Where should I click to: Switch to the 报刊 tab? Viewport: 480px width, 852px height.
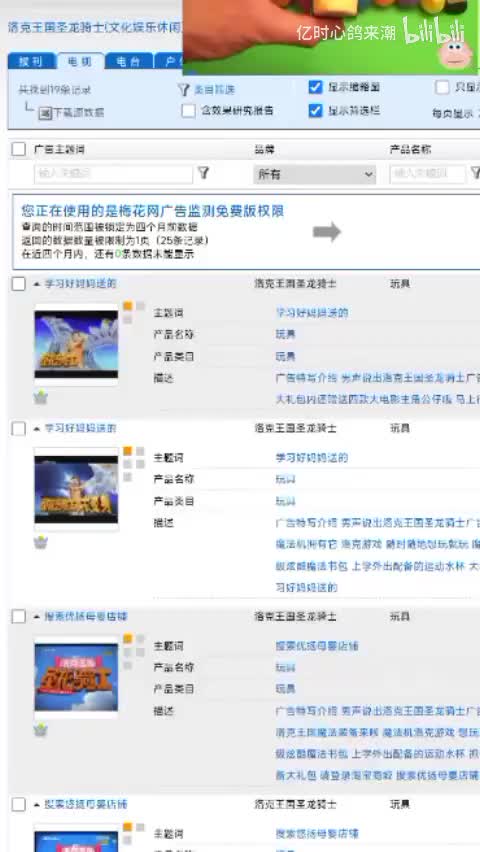[32, 61]
